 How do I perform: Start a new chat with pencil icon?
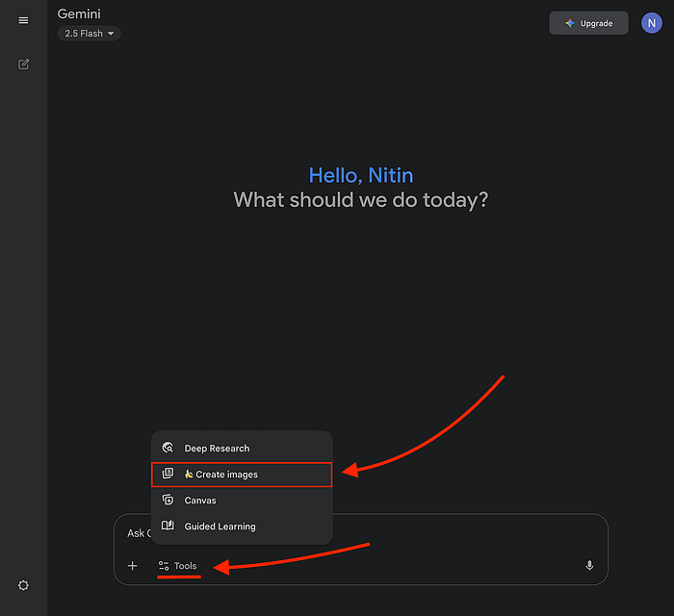[x=23, y=64]
